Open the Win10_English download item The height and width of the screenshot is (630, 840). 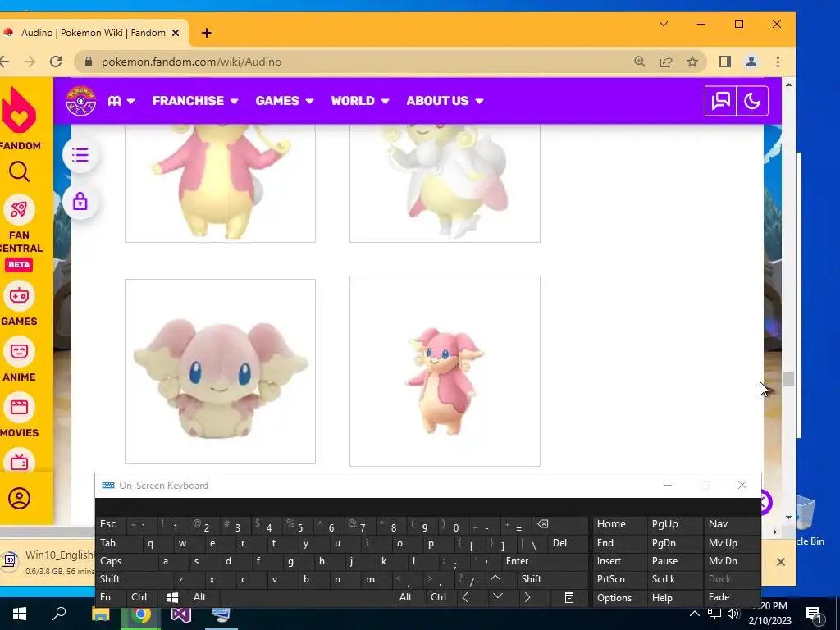tap(48, 561)
